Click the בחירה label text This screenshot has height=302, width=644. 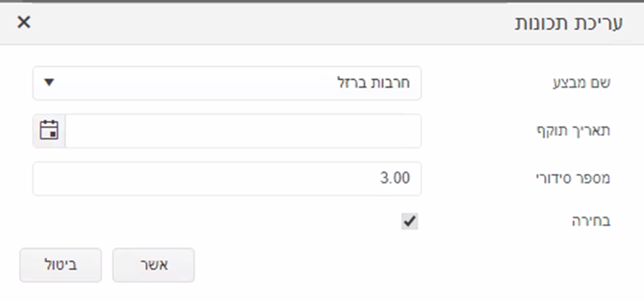point(591,221)
